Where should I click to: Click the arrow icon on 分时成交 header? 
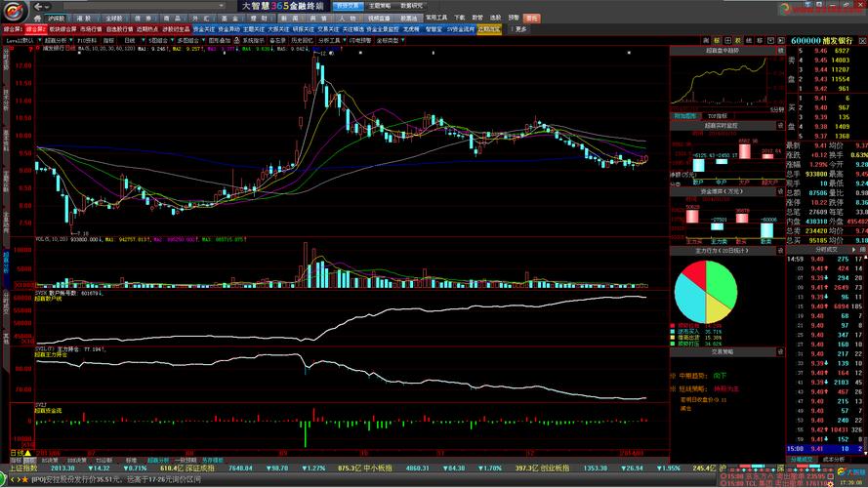[x=853, y=250]
